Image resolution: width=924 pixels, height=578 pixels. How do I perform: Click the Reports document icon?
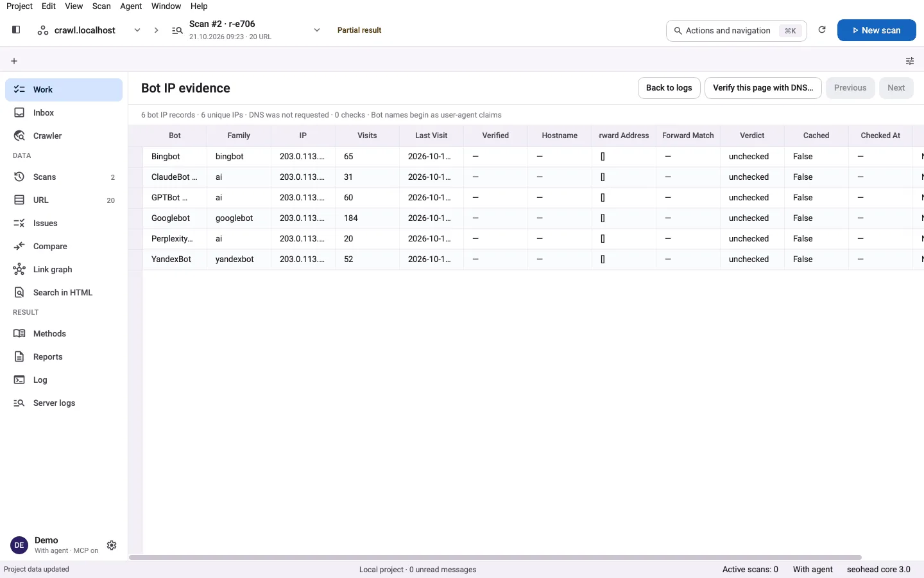click(19, 356)
